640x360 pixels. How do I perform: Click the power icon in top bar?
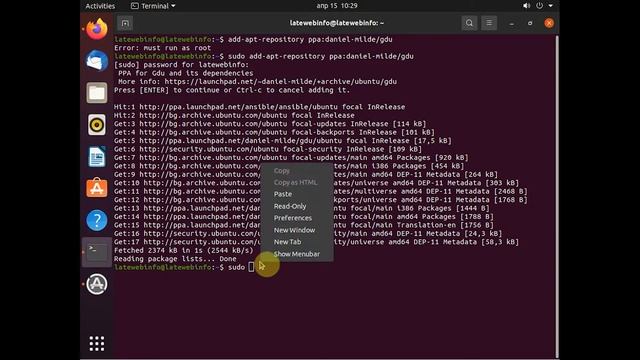pyautogui.click(x=540, y=6)
